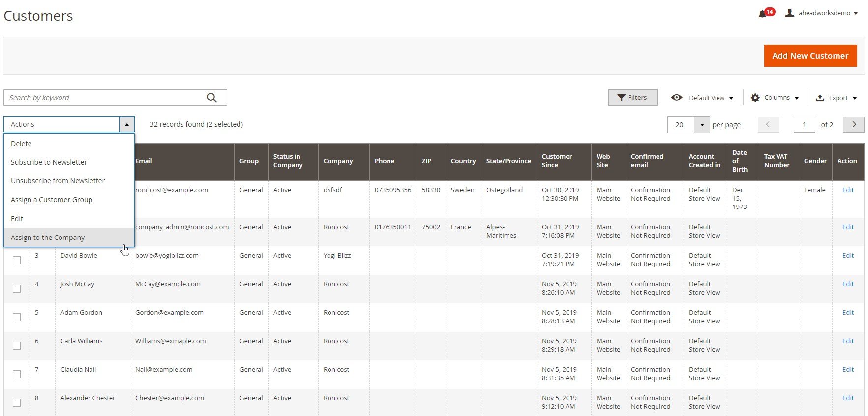Choose Assign to the Company action
Viewport: 868px width, 416px height.
(x=69, y=238)
